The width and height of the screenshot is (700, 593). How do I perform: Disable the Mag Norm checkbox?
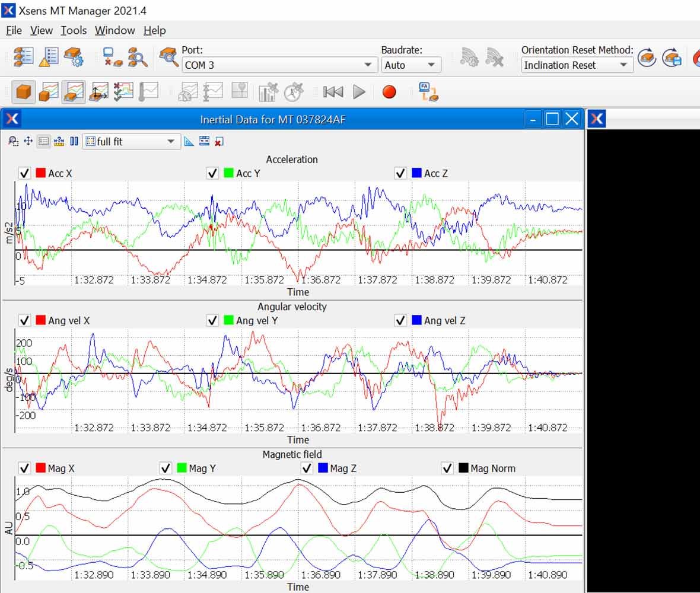[447, 468]
